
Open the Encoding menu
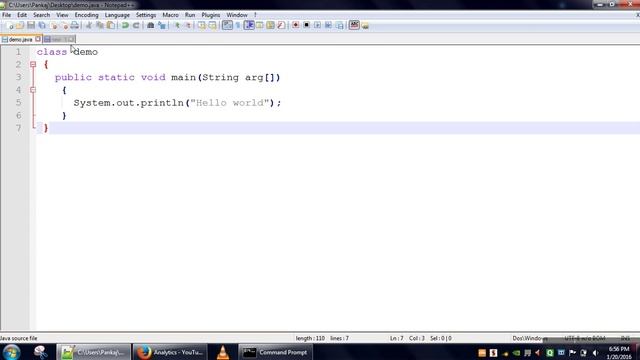pos(87,15)
